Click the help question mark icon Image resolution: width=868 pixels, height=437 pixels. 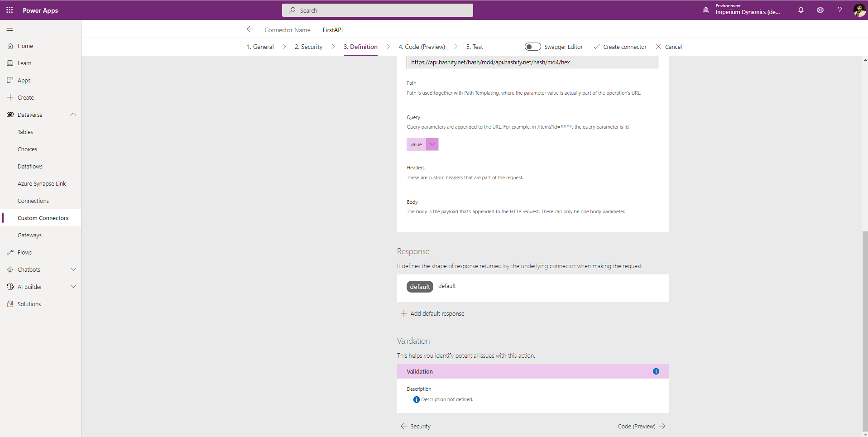click(x=839, y=10)
